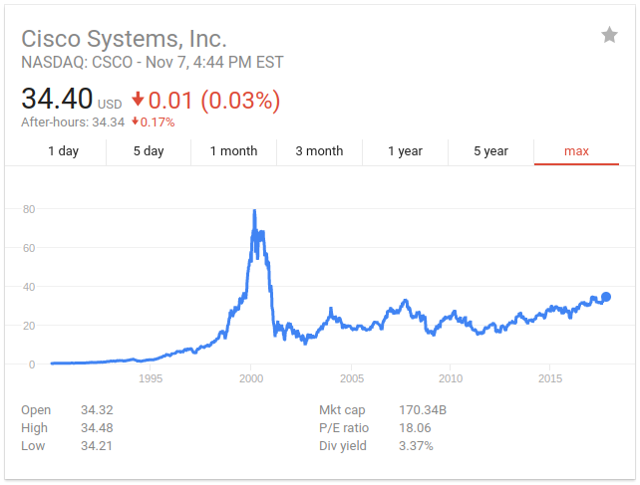Select the 1 day tab

(63, 151)
